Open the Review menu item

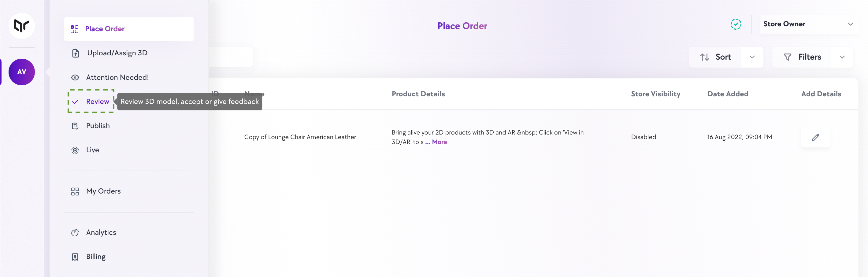click(97, 102)
